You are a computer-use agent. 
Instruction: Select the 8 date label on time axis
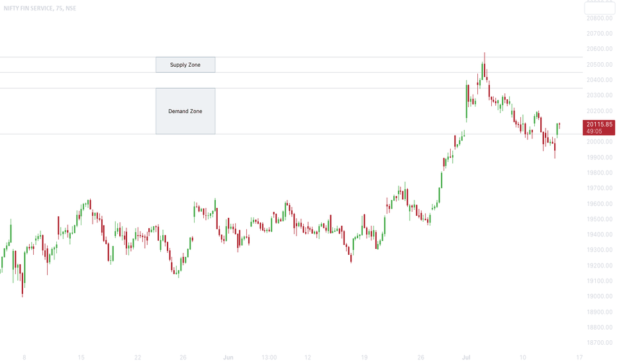pyautogui.click(x=24, y=357)
